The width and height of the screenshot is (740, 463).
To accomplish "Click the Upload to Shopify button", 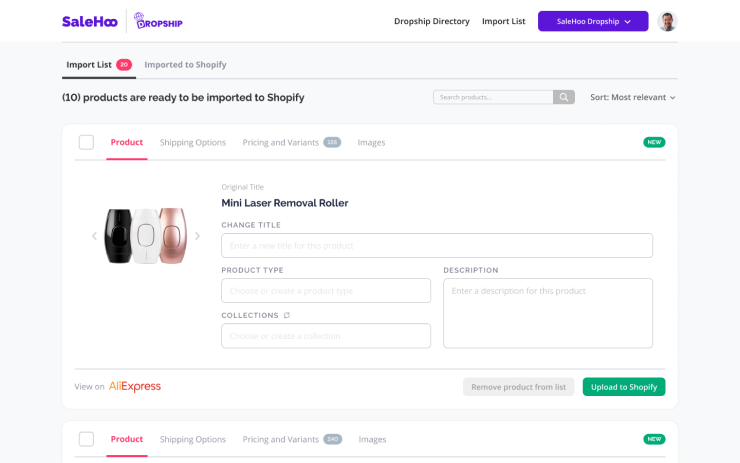I will point(623,387).
